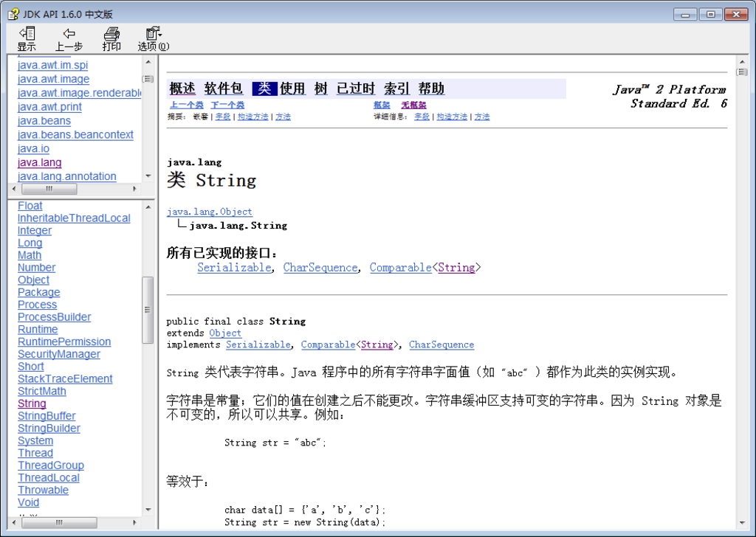Open the ProcessBuilder class

point(54,317)
